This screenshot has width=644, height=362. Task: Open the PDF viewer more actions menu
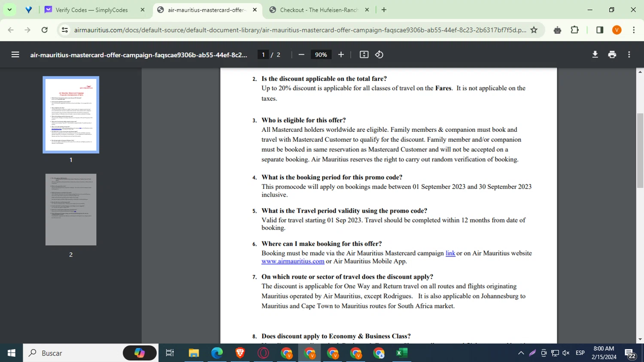[629, 55]
